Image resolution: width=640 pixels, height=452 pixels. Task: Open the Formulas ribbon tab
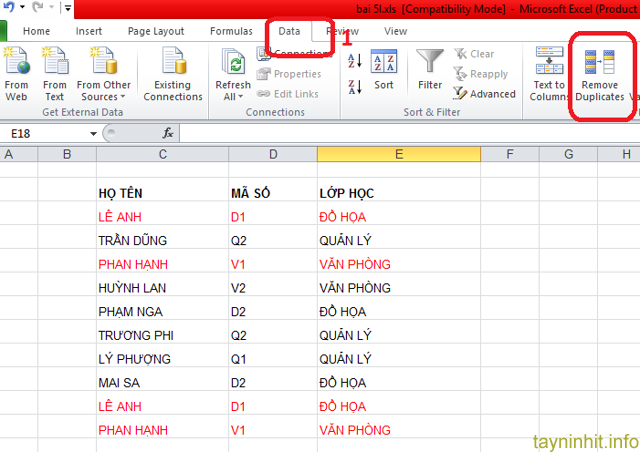coord(231,31)
